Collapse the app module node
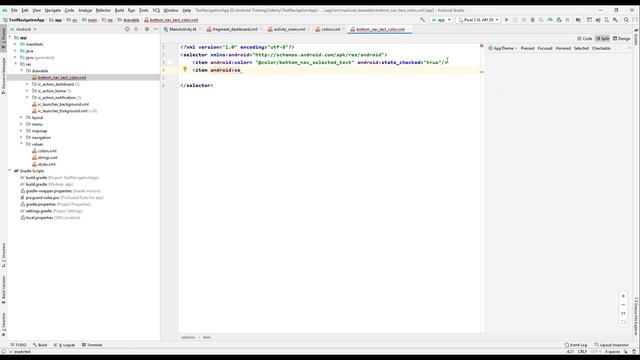640x360 pixels. click(10, 38)
